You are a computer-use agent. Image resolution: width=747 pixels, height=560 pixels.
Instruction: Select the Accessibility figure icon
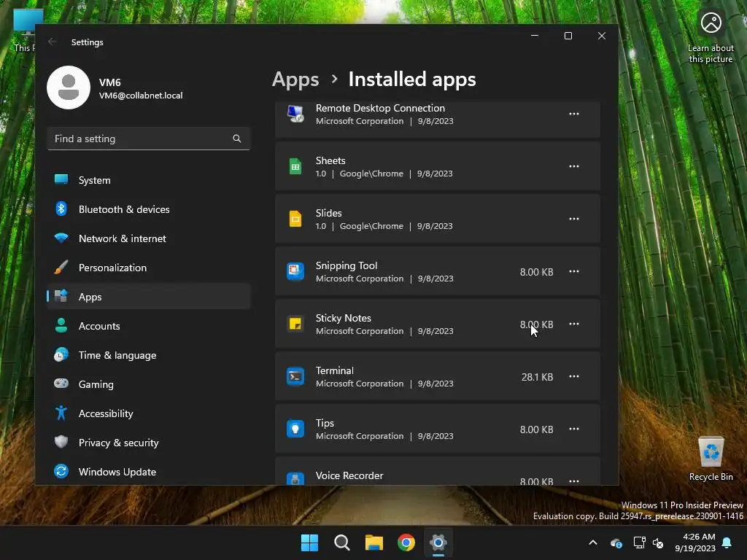61,413
